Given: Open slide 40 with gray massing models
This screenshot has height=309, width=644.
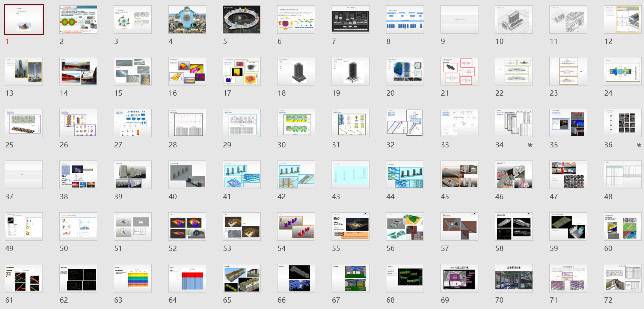Looking at the screenshot, I should 187,175.
